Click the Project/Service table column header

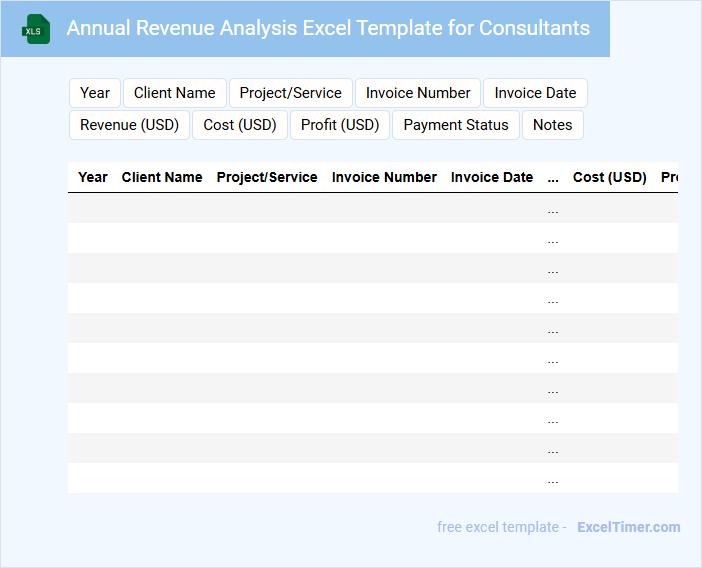267,177
